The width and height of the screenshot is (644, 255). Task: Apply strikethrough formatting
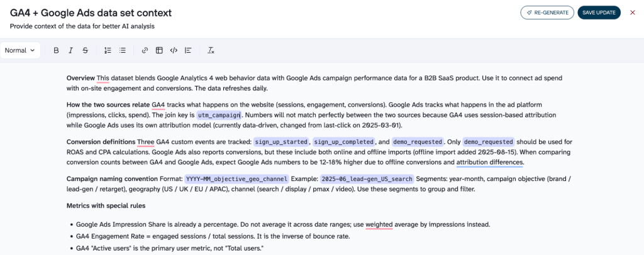click(85, 50)
